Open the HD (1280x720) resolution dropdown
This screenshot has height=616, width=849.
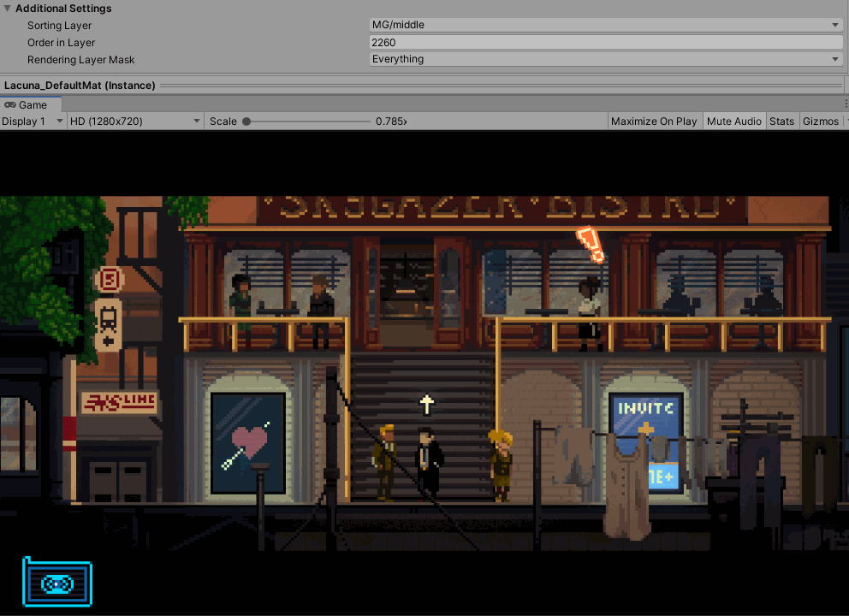(x=135, y=121)
